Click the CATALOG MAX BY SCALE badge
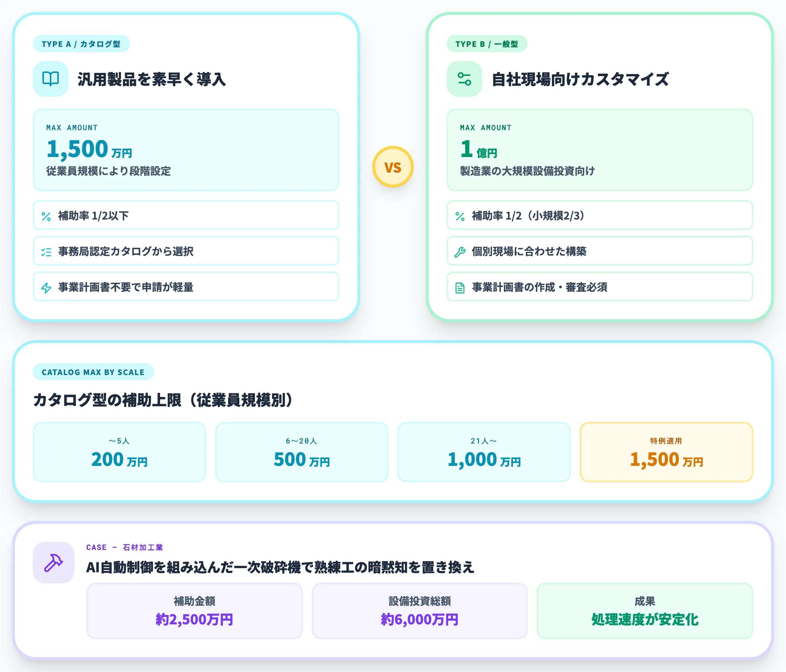 [93, 372]
